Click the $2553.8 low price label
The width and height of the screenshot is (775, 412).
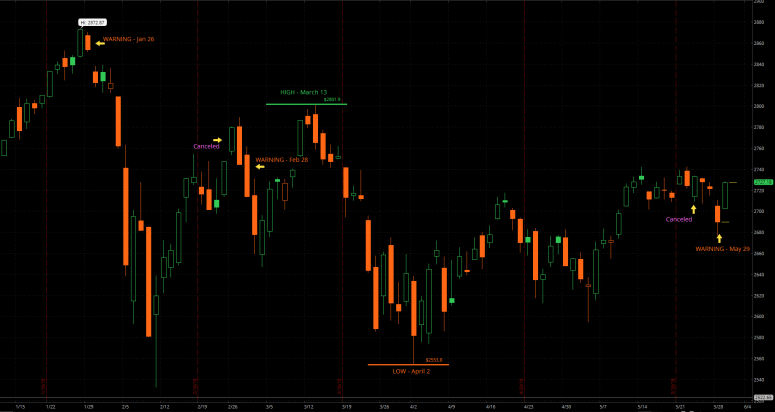(433, 359)
